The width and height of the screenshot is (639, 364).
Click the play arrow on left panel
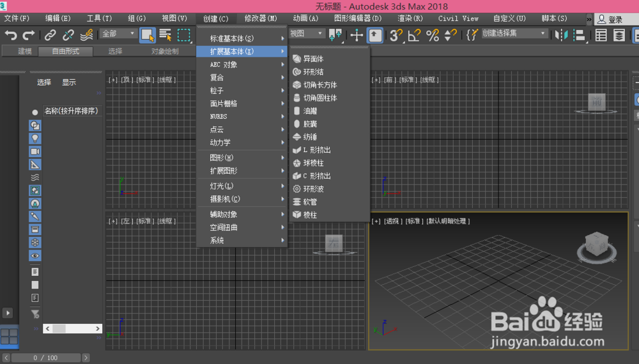click(7, 313)
